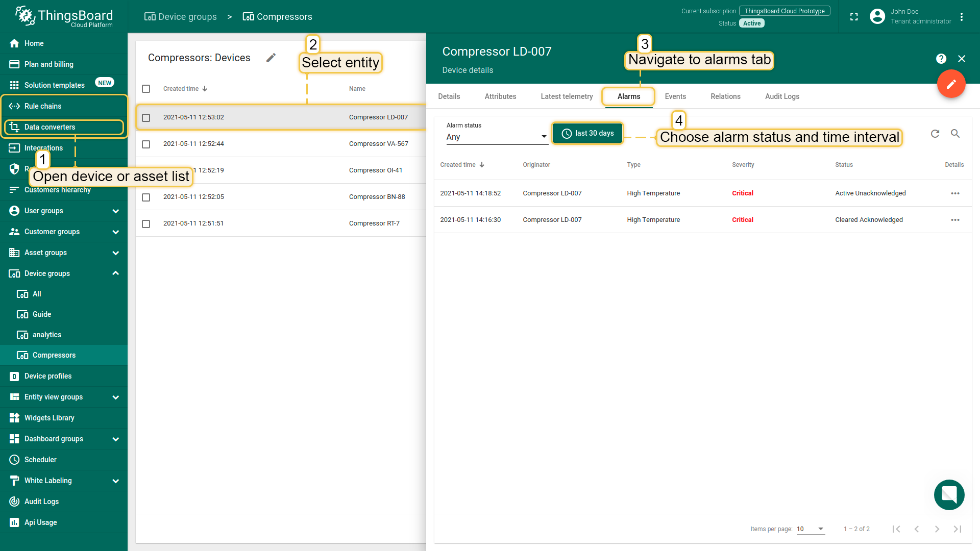This screenshot has height=551, width=980.
Task: Select the Alarms tab
Action: (629, 96)
